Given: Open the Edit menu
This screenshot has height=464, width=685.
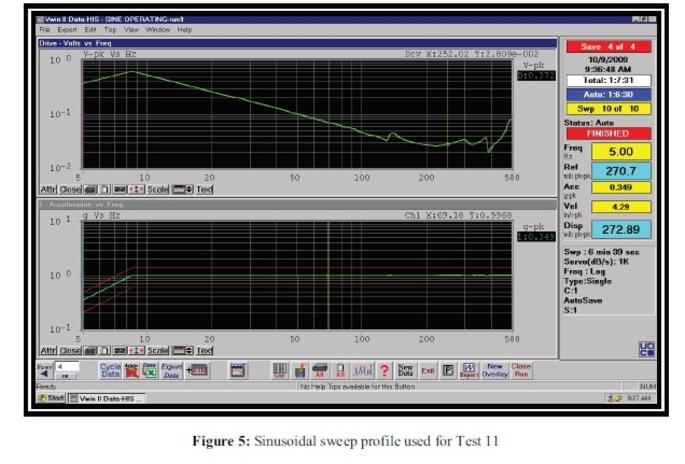Looking at the screenshot, I should 90,30.
